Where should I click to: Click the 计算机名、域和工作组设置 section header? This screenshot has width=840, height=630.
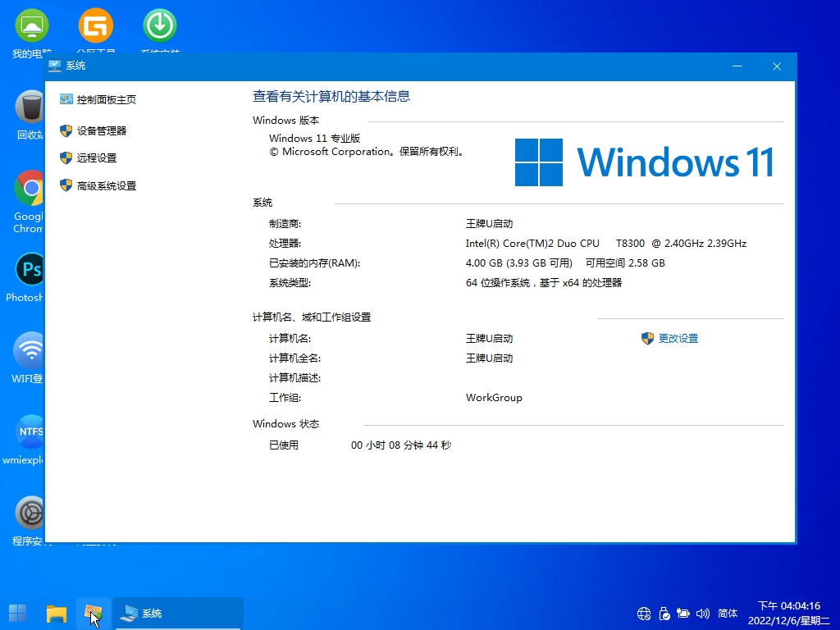coord(312,317)
